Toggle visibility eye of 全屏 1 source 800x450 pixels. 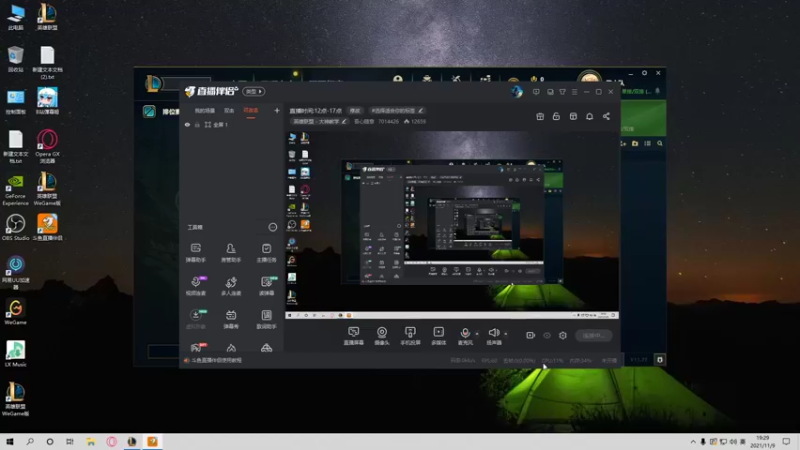187,124
